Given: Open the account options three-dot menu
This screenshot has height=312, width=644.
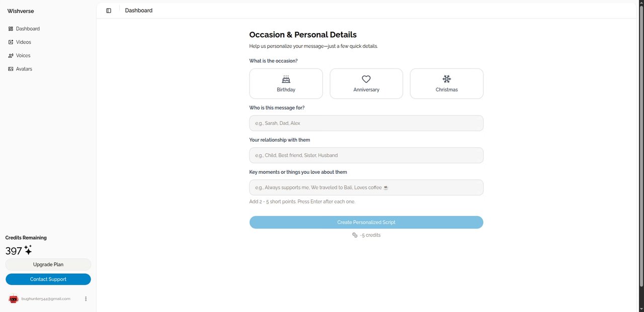Looking at the screenshot, I should tap(86, 299).
